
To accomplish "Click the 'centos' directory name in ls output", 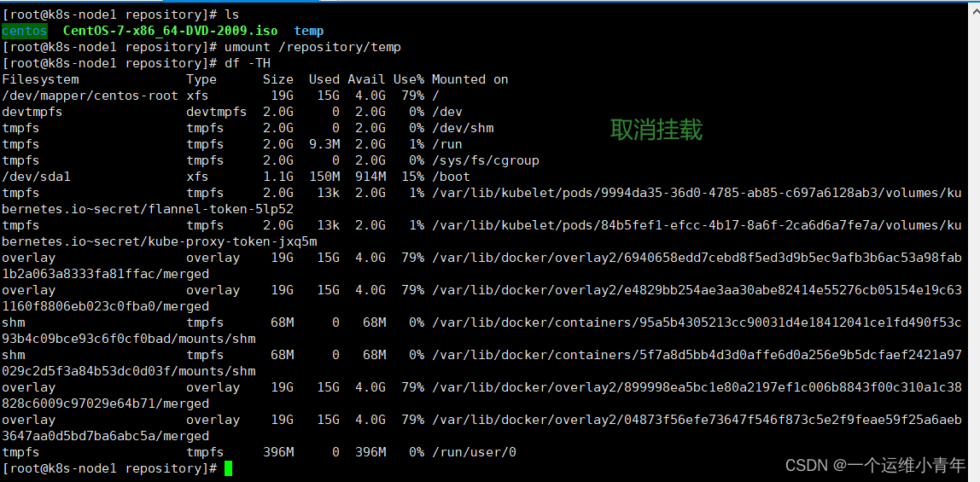I will coord(25,31).
